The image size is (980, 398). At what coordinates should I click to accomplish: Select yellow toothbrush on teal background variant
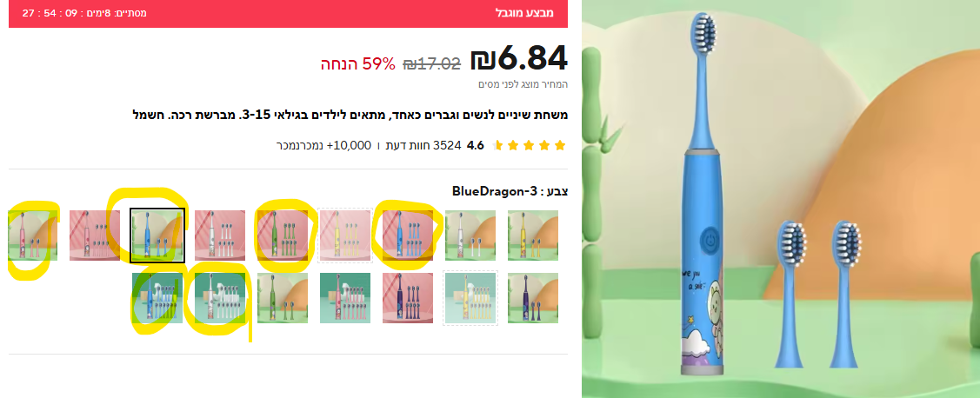[x=470, y=298]
